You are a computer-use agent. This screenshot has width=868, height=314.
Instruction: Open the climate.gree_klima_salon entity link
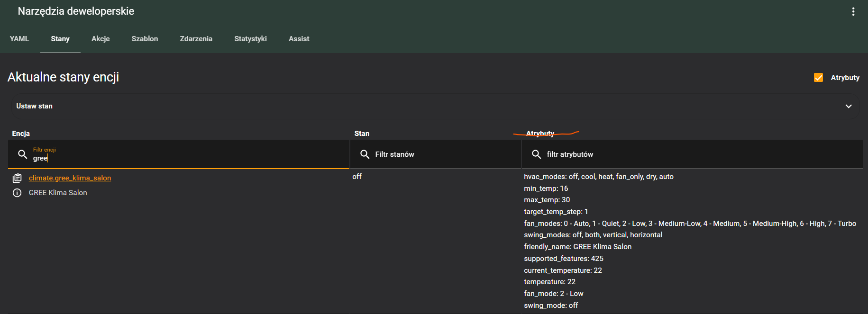70,178
